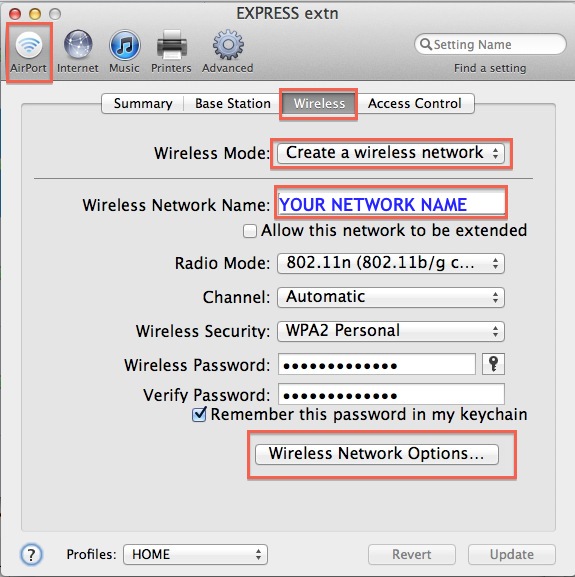Select the Wireless tab
The image size is (575, 577).
pyautogui.click(x=319, y=103)
